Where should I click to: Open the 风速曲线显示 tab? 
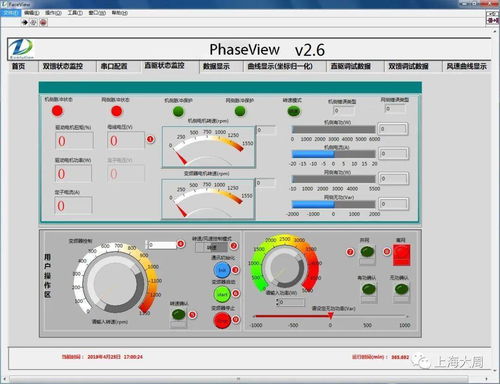[466, 66]
